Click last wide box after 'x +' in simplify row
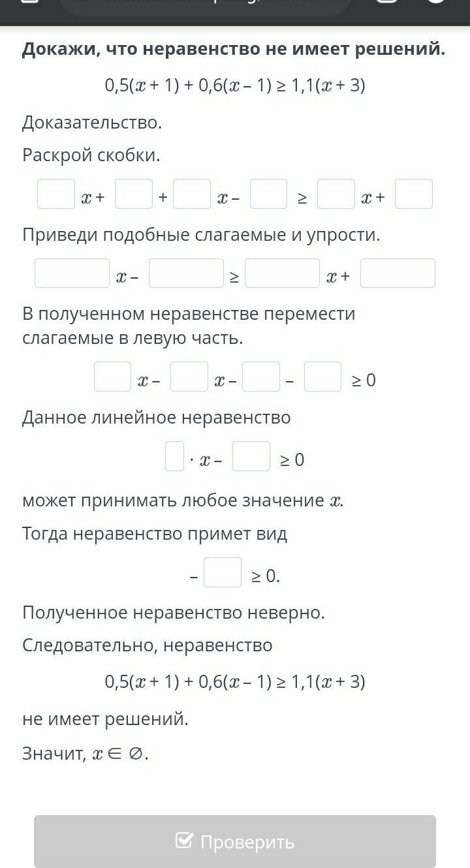Image resolution: width=470 pixels, height=868 pixels. point(398,273)
